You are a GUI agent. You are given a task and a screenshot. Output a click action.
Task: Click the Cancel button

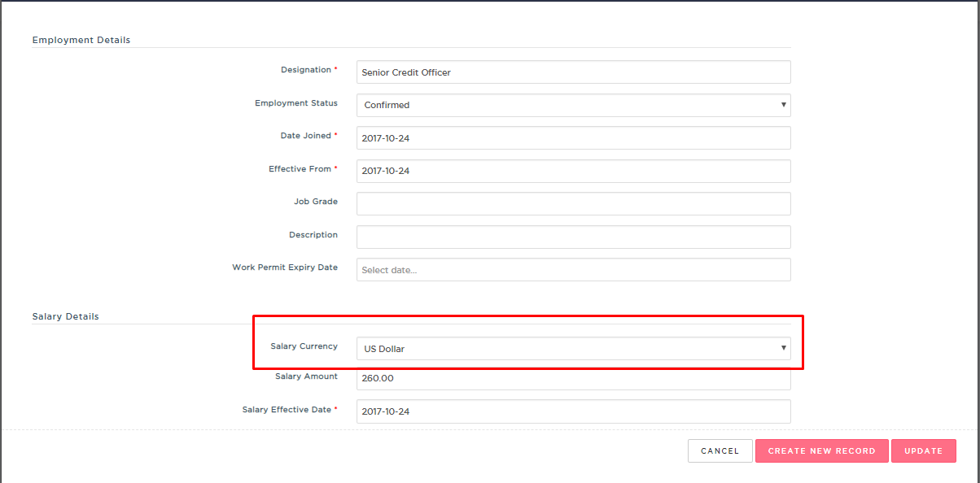[720, 450]
